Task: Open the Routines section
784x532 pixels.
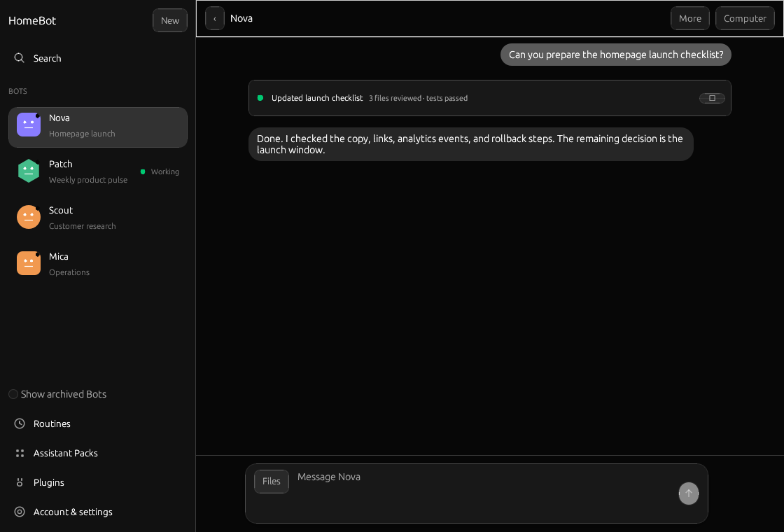Action: (x=98, y=423)
